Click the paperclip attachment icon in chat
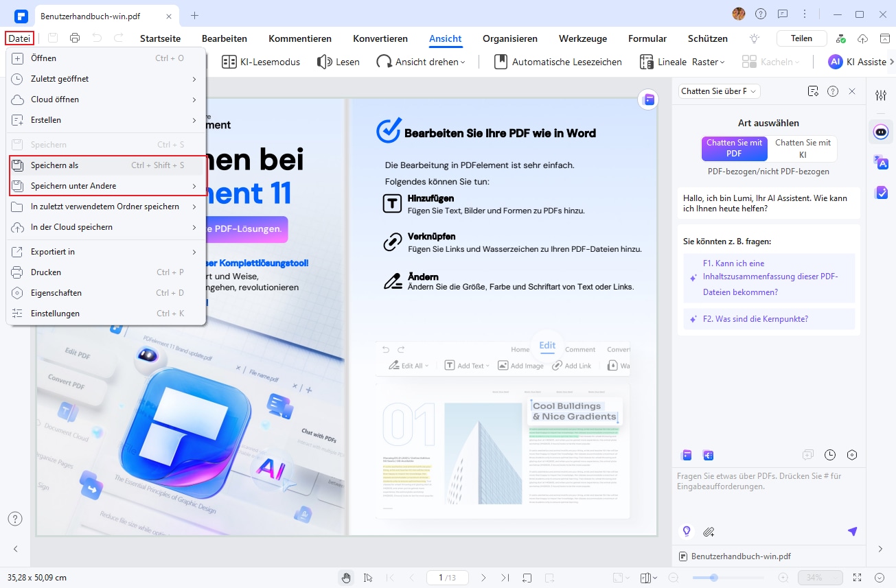Screen dimensions: 896x588 (x=709, y=531)
